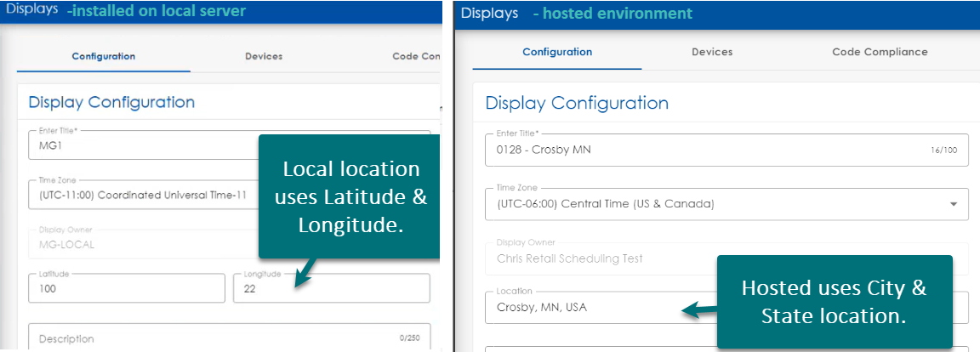Select Configuration tab in local server panel

tap(103, 56)
